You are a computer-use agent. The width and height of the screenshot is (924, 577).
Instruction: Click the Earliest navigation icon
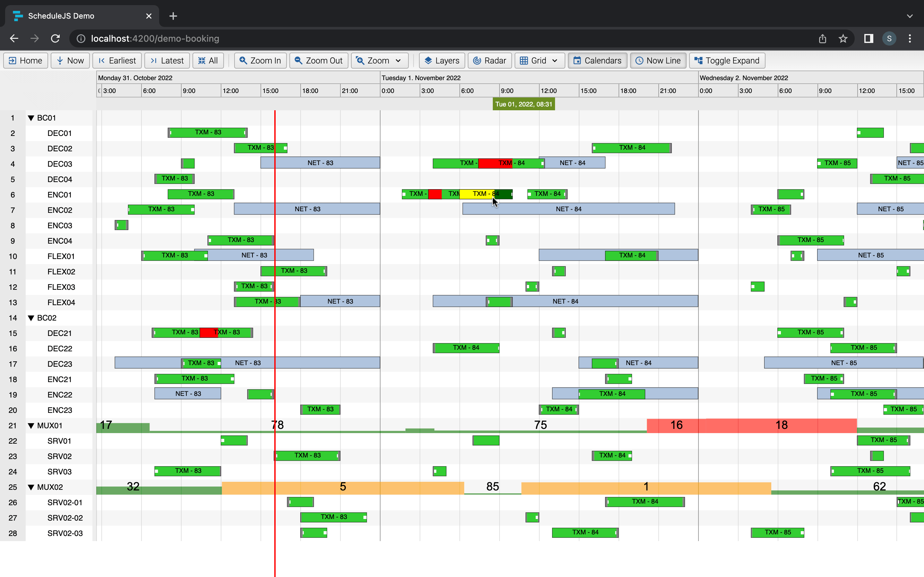tap(102, 60)
